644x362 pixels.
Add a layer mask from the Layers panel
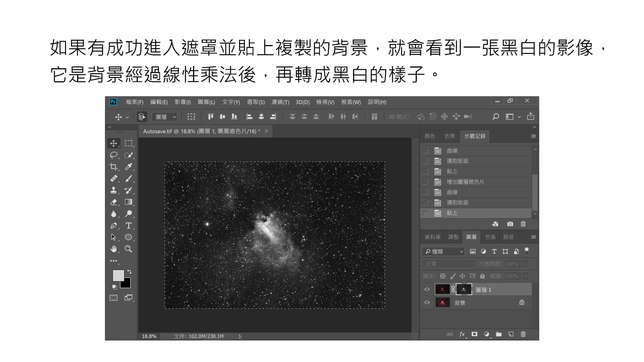point(474,334)
